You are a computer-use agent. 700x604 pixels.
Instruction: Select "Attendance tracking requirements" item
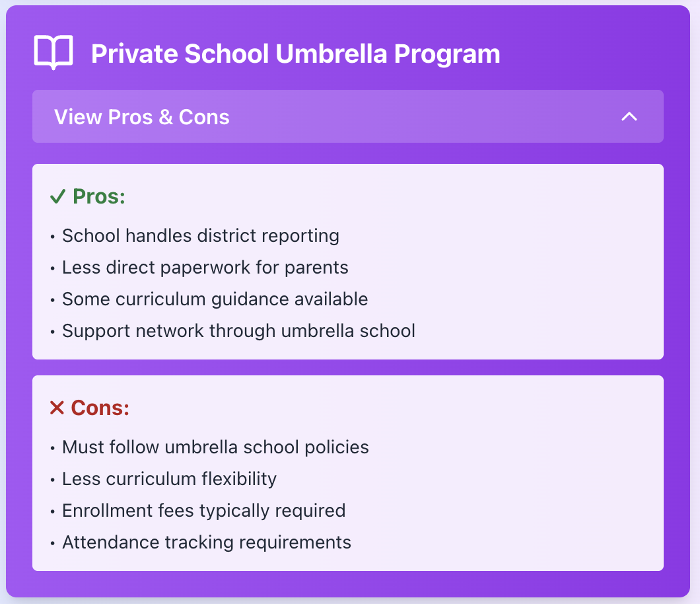click(x=206, y=543)
